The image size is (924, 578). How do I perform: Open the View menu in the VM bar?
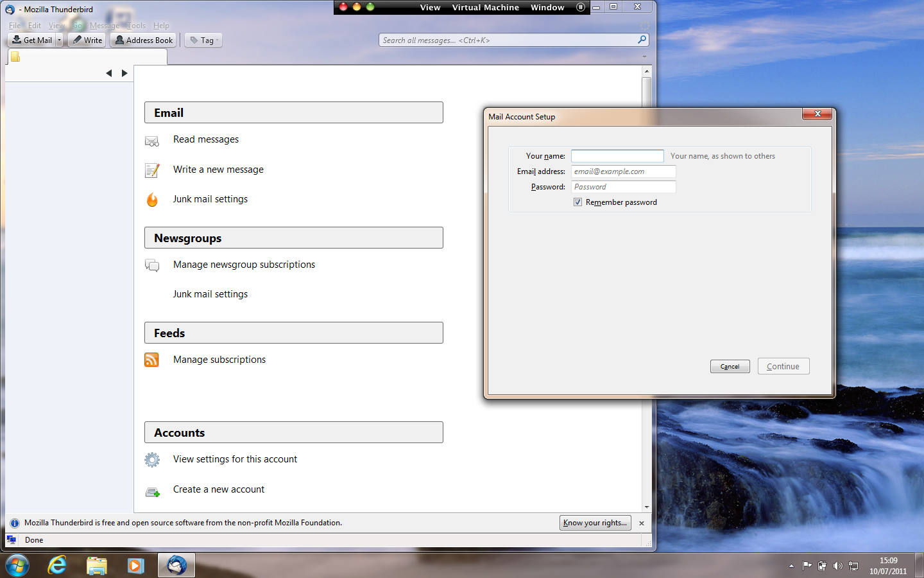(x=430, y=8)
